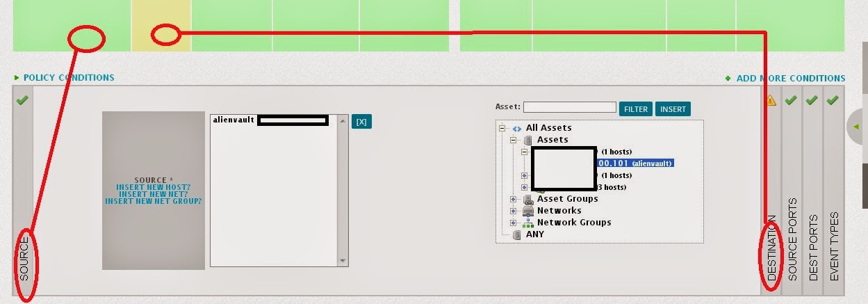Click the Network Groups icon in tree
868x304 pixels.
[x=527, y=223]
